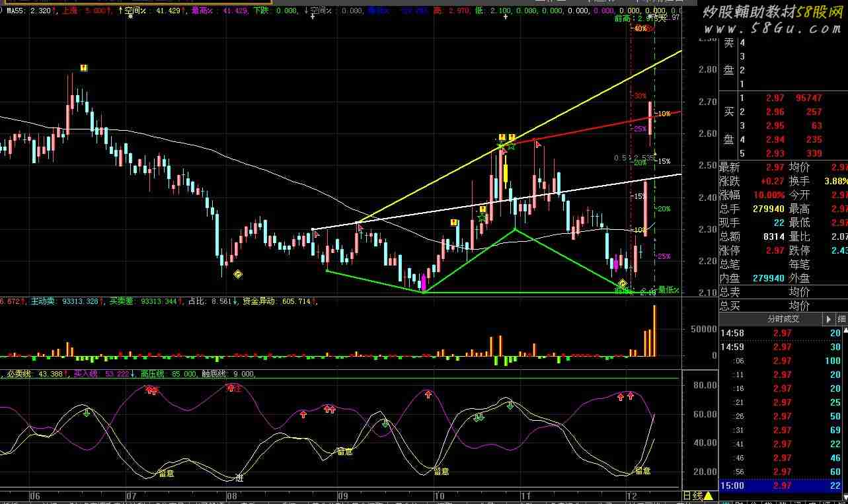
Task: Click double red arrows on July magenta peak
Action: point(152,390)
